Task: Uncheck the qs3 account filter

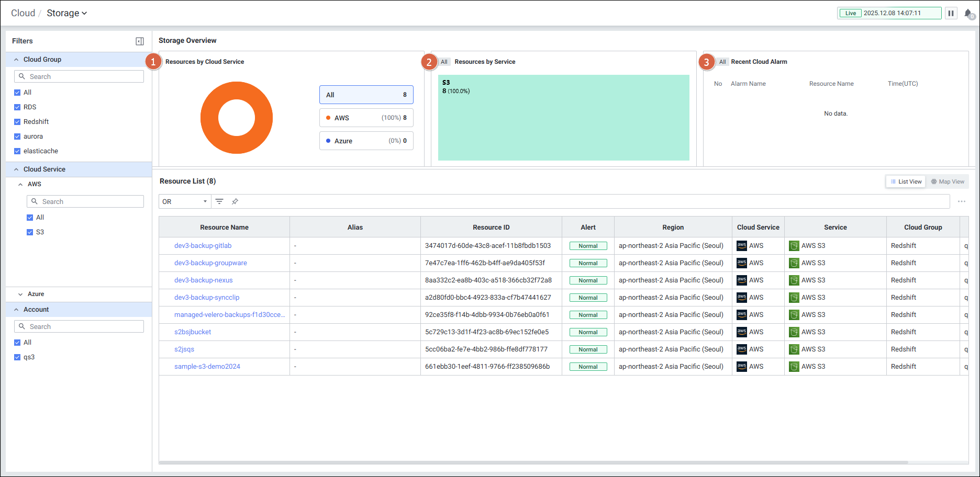Action: pyautogui.click(x=17, y=357)
